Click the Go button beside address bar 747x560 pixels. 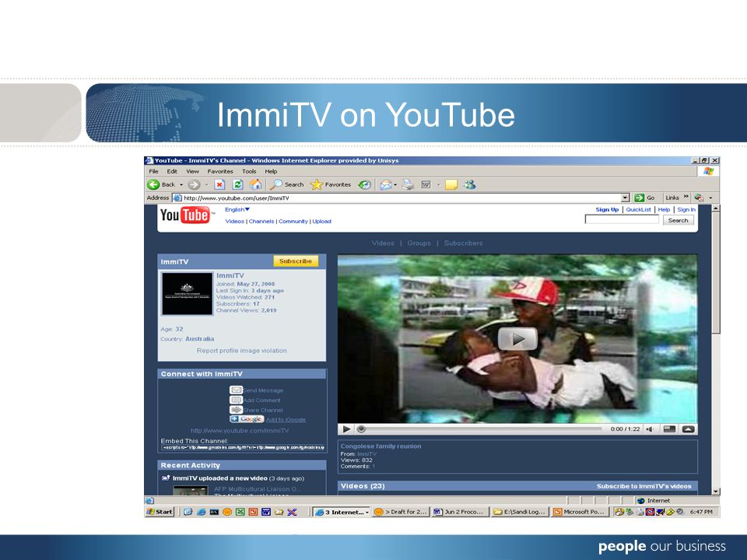[644, 198]
